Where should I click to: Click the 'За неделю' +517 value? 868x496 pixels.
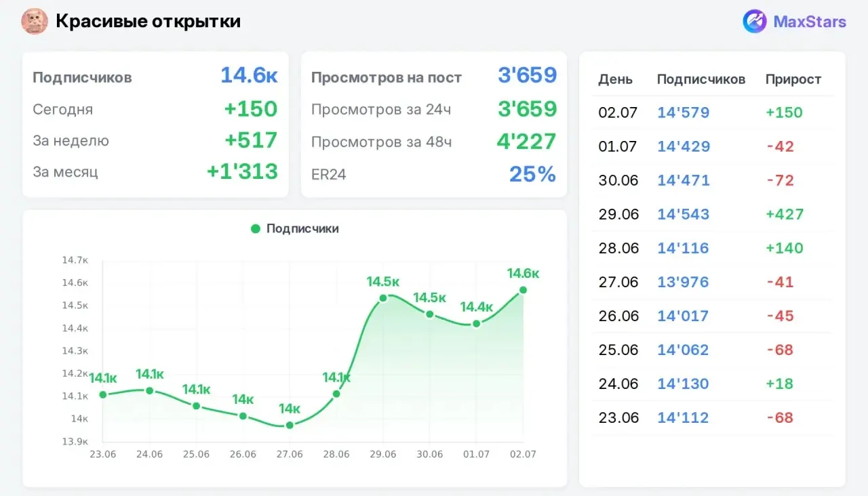(x=251, y=140)
